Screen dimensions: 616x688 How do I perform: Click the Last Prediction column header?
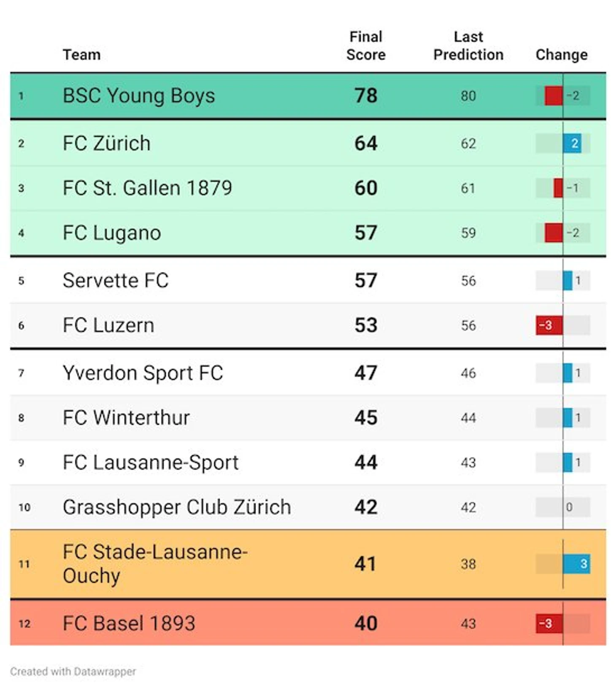tap(468, 46)
